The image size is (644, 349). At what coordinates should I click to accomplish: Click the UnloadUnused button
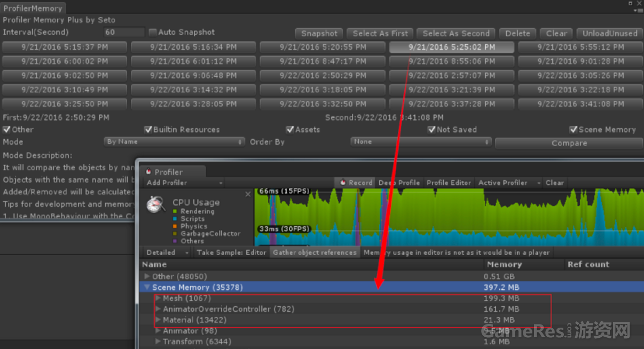point(609,34)
